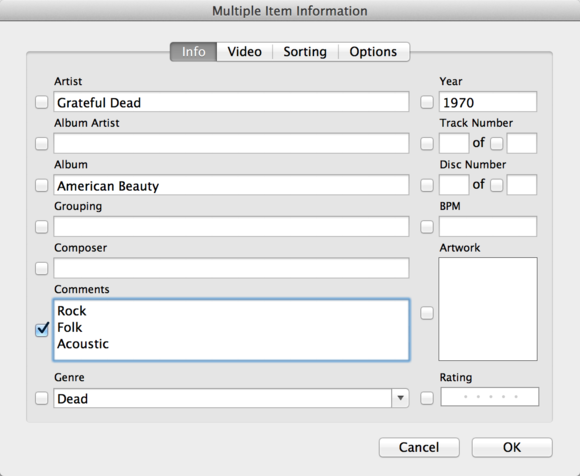This screenshot has width=580, height=476.
Task: Tick the BPM checkbox
Action: click(427, 227)
